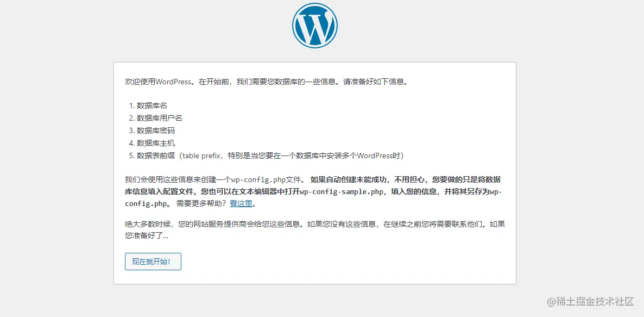Screen dimensions: 644x317
Task: Click the 现在就开始！ button
Action: (153, 262)
